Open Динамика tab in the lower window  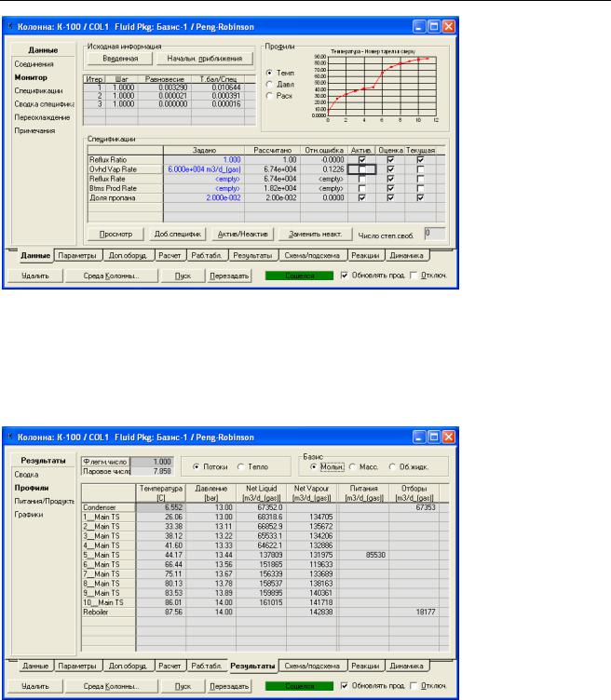click(406, 666)
